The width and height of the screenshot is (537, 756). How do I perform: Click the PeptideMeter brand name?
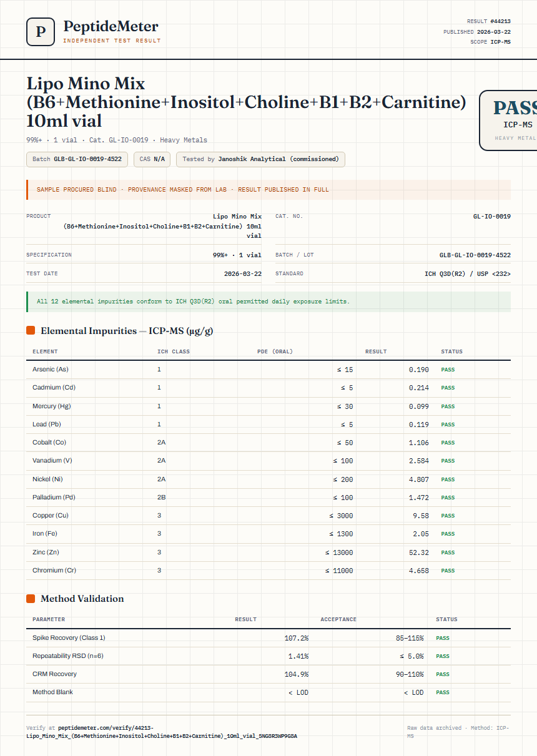tap(111, 26)
